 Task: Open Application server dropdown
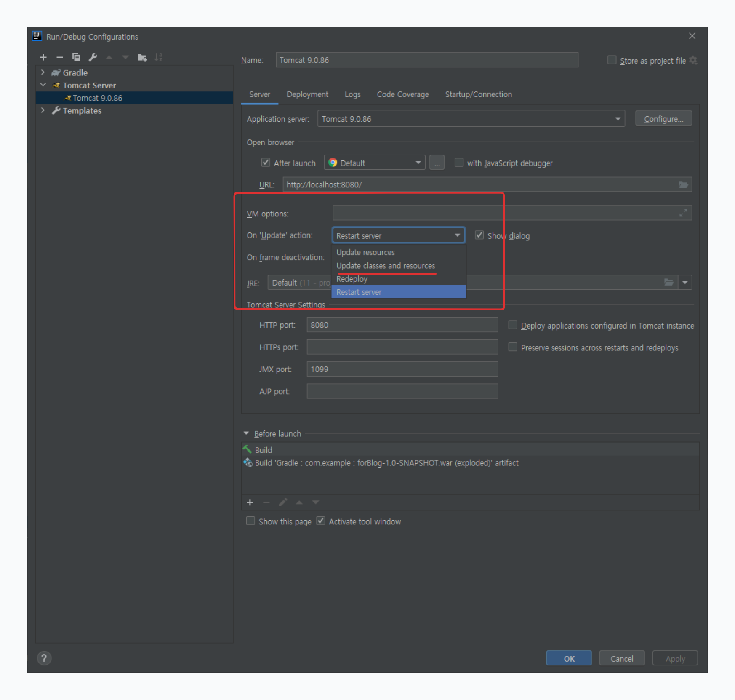click(471, 119)
